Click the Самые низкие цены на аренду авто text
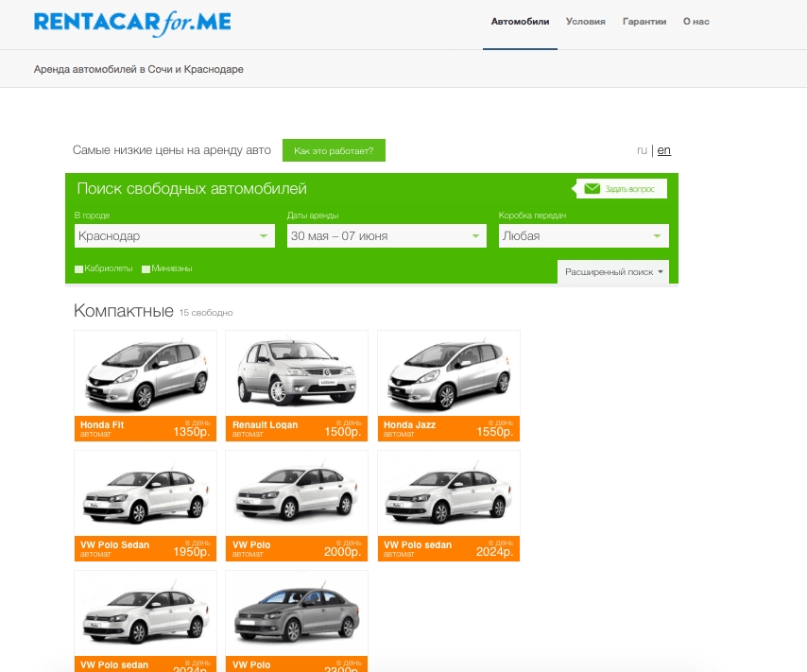This screenshot has height=672, width=807. (x=171, y=150)
